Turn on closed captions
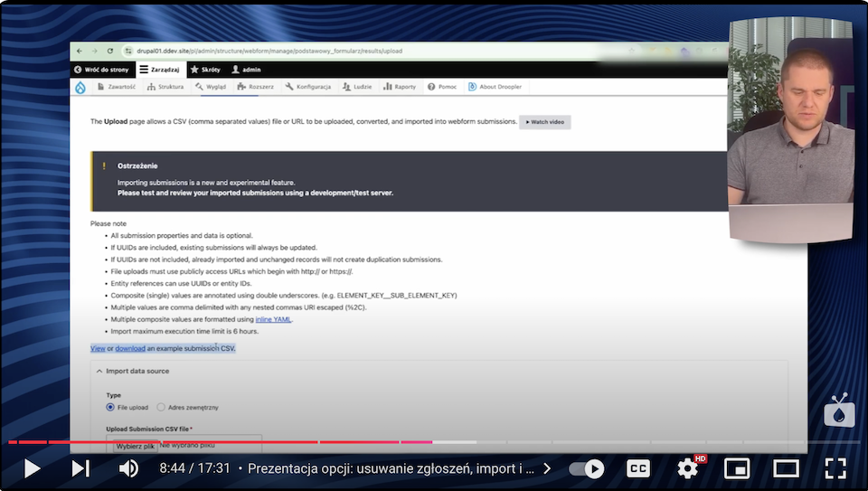Viewport: 868px width, 491px height. pyautogui.click(x=637, y=469)
